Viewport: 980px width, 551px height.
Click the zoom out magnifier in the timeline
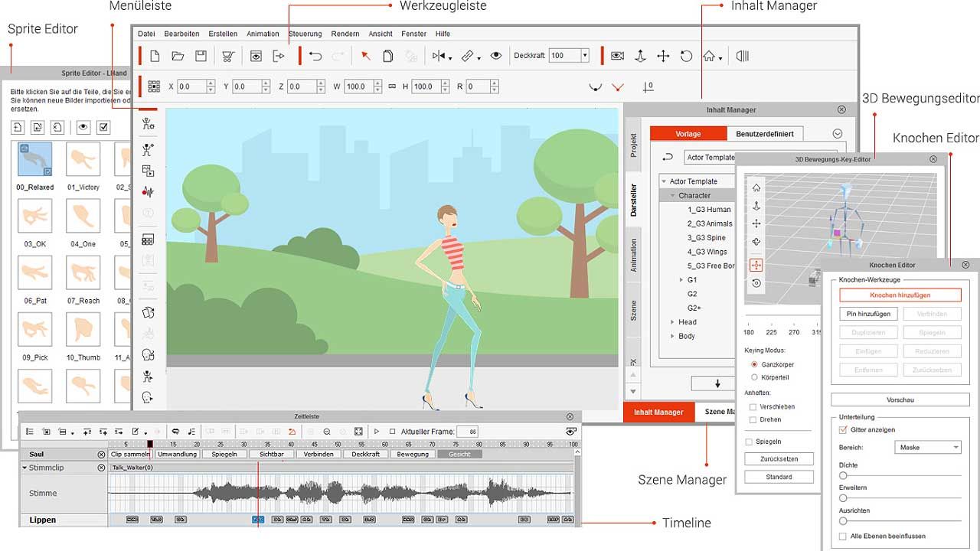327,432
